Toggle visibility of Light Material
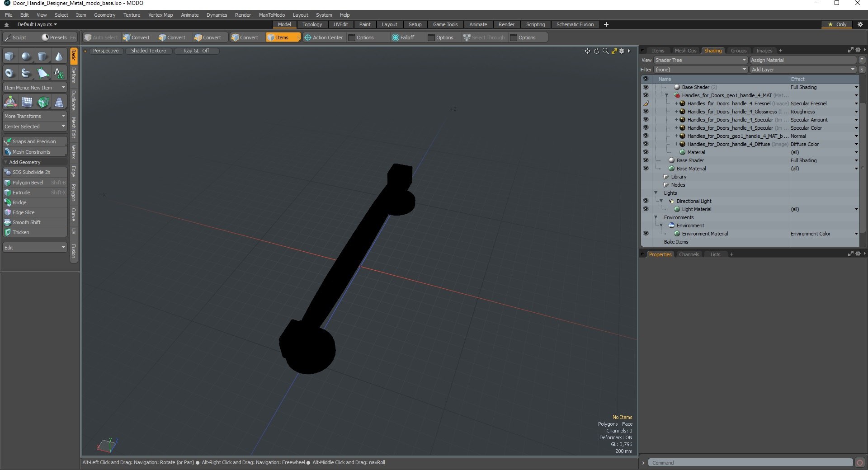This screenshot has height=470, width=868. click(646, 209)
